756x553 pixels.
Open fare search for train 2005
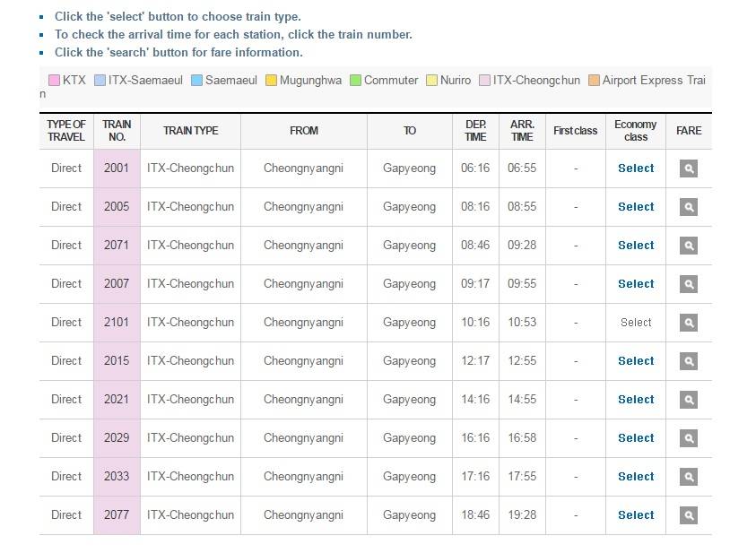[x=689, y=207]
